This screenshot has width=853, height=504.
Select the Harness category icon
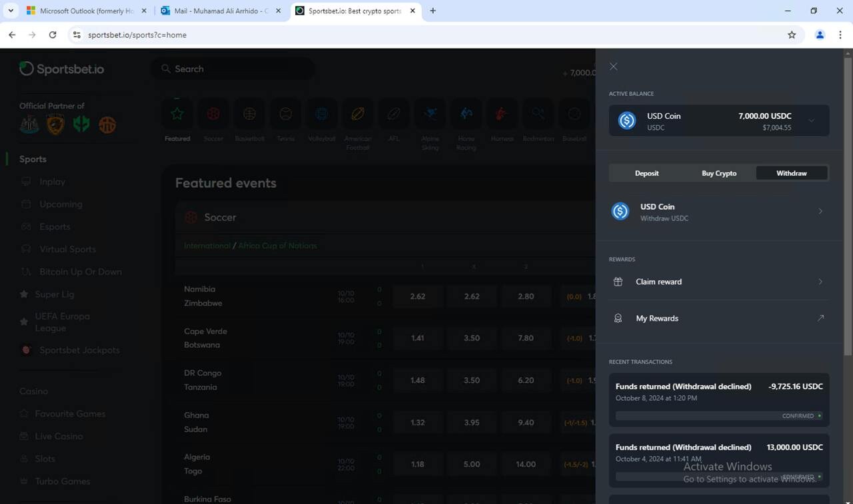click(502, 114)
